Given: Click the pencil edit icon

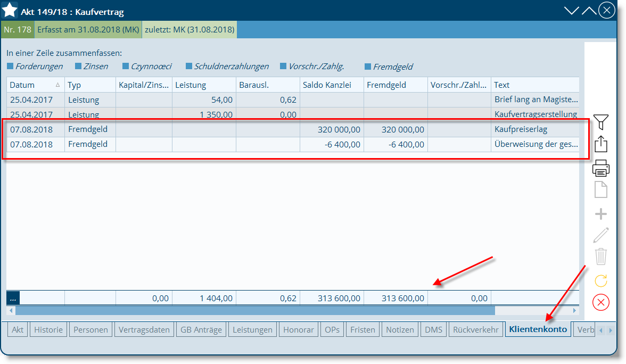Looking at the screenshot, I should pyautogui.click(x=600, y=235).
